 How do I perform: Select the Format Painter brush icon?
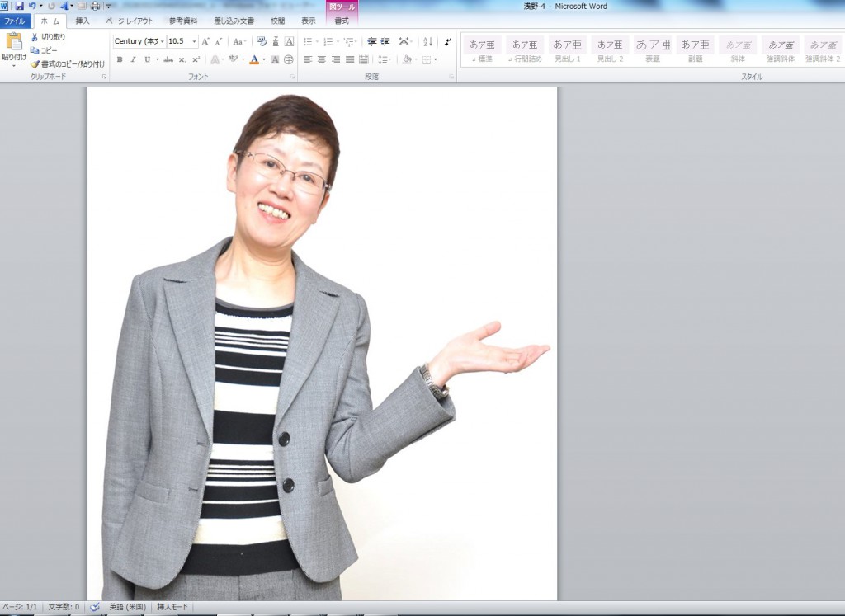pyautogui.click(x=35, y=63)
